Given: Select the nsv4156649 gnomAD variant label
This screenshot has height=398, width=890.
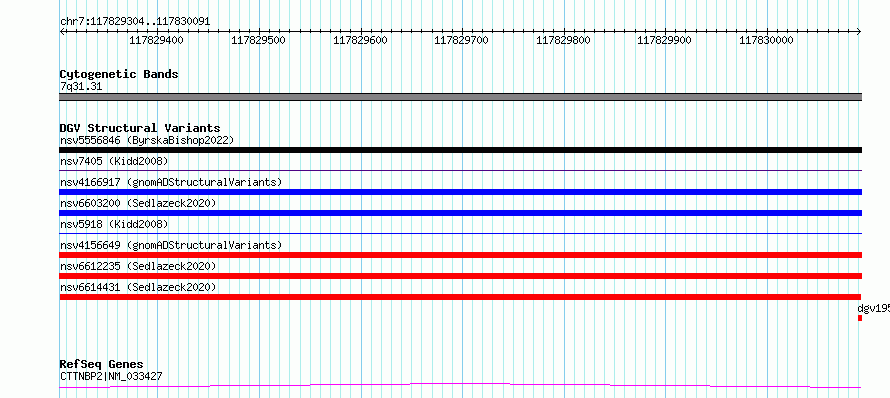Looking at the screenshot, I should [x=171, y=245].
